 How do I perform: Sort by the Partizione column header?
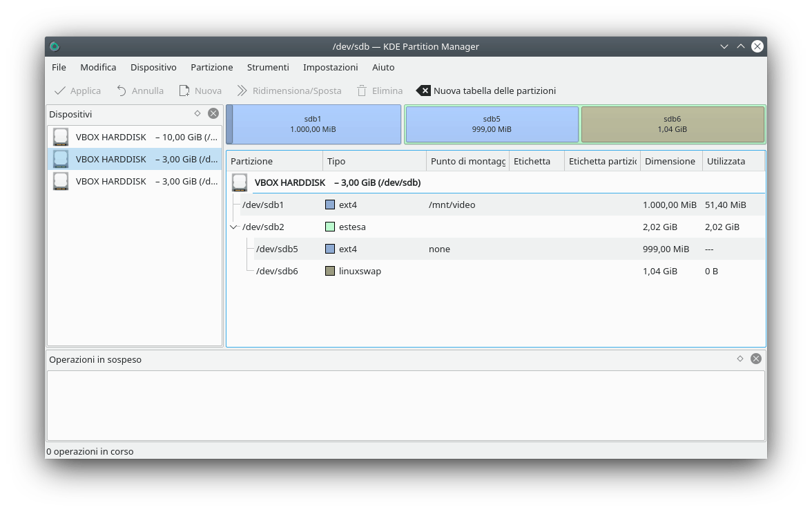click(275, 161)
